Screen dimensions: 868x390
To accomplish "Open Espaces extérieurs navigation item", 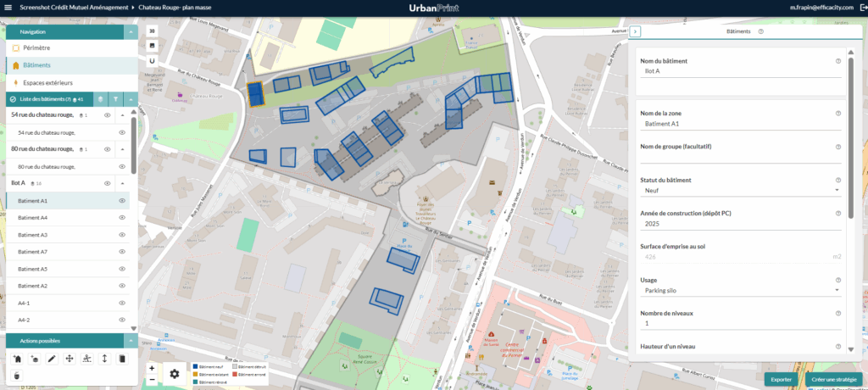I will point(47,82).
